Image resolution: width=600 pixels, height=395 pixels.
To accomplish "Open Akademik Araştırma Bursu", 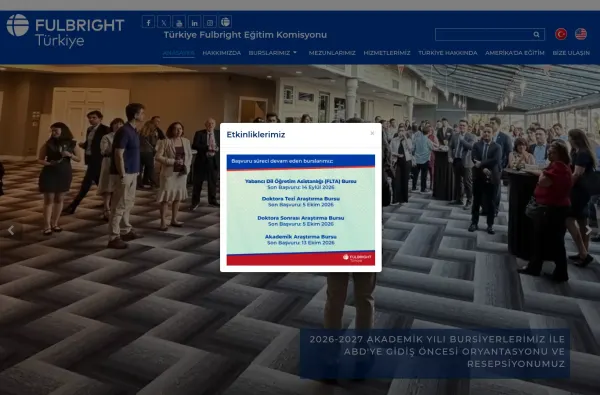I will 301,237.
